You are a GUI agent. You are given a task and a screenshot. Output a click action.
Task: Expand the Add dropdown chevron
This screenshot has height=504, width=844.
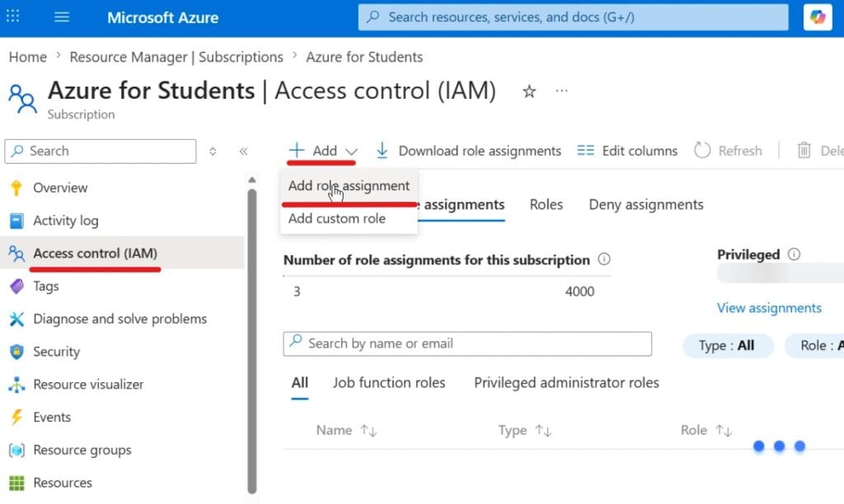(351, 152)
